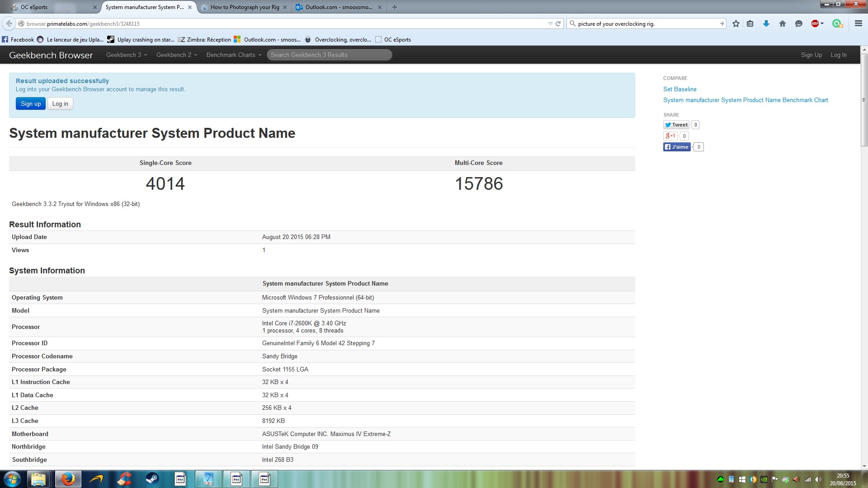Click the address bar URL field
The width and height of the screenshot is (868, 488).
click(x=285, y=23)
